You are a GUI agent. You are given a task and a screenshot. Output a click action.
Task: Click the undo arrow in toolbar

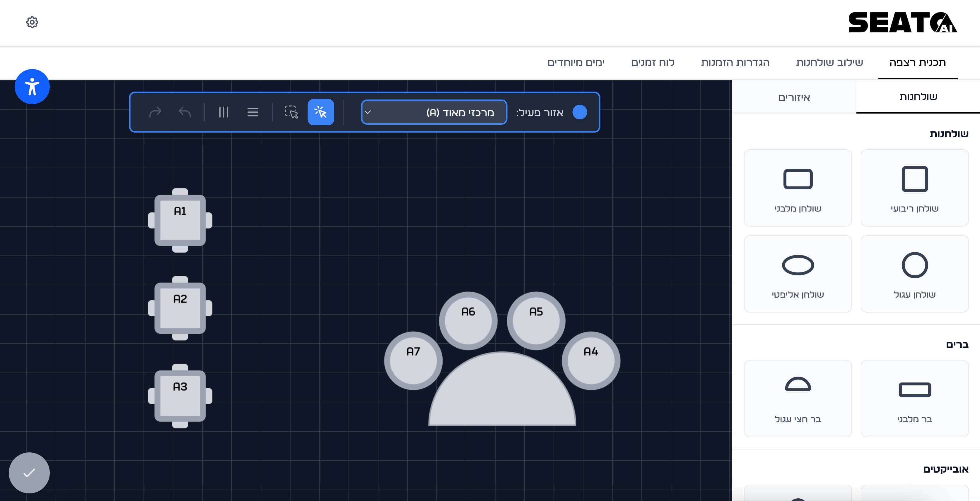[185, 112]
